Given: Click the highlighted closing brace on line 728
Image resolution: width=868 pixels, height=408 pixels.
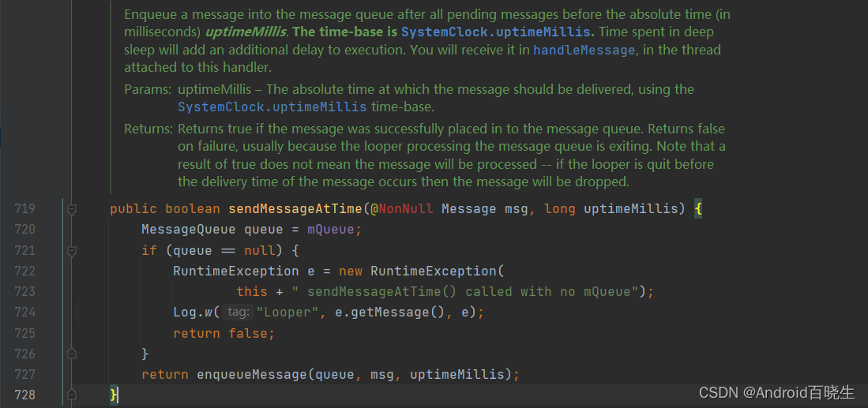Looking at the screenshot, I should 114,395.
